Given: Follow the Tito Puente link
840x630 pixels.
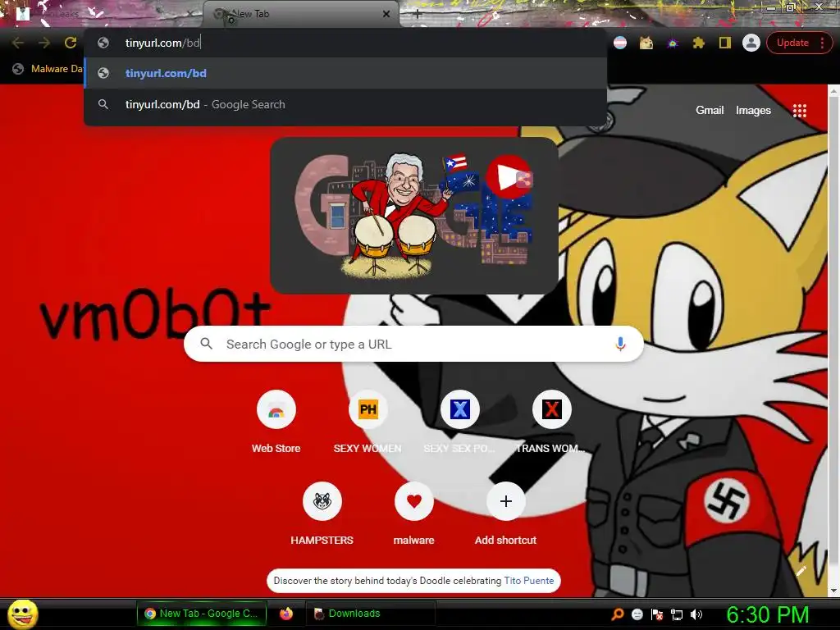Looking at the screenshot, I should tap(529, 581).
